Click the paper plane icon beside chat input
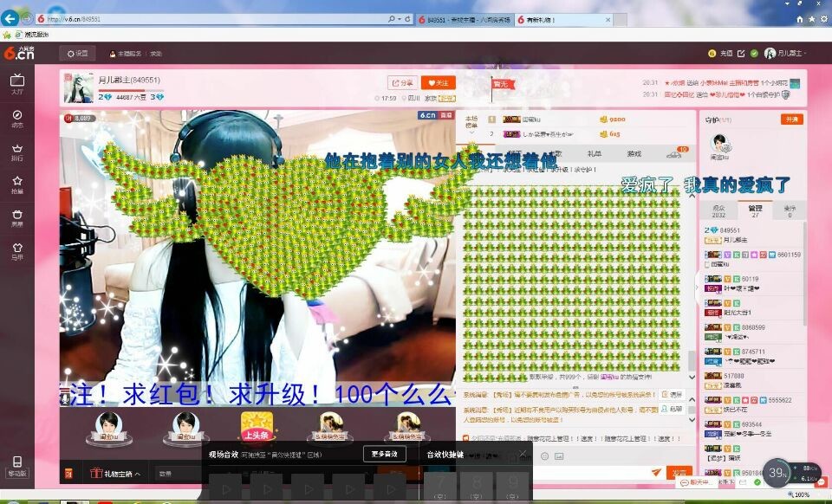 point(656,472)
